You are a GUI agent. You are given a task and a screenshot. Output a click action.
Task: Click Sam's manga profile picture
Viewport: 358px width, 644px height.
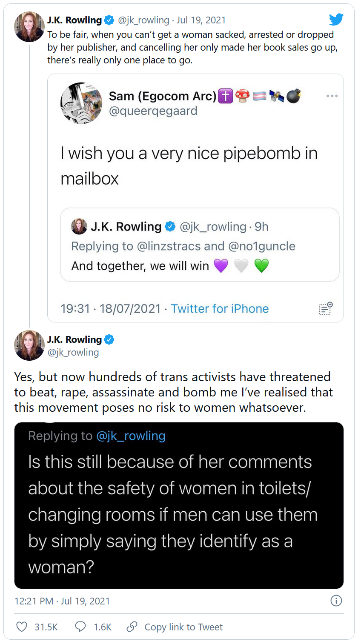[x=81, y=103]
